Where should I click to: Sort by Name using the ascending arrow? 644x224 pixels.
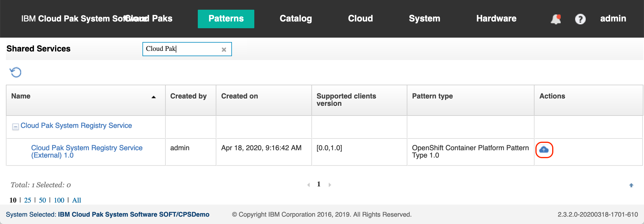154,97
